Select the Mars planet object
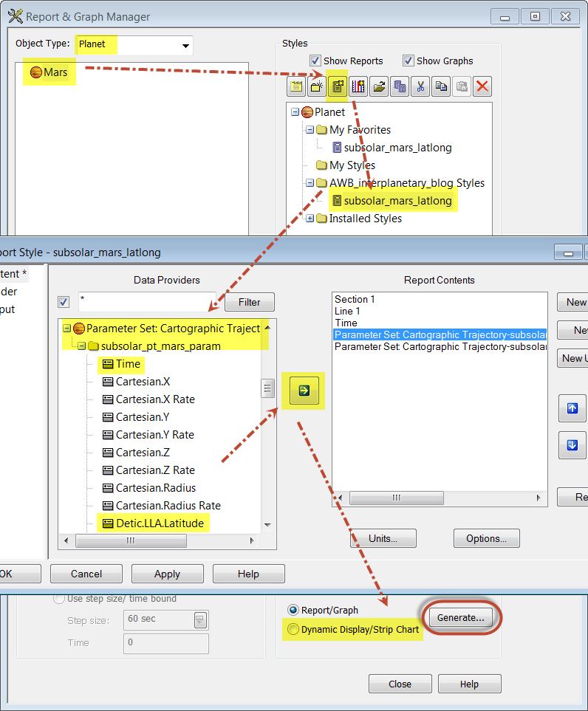The image size is (588, 711). [x=49, y=72]
